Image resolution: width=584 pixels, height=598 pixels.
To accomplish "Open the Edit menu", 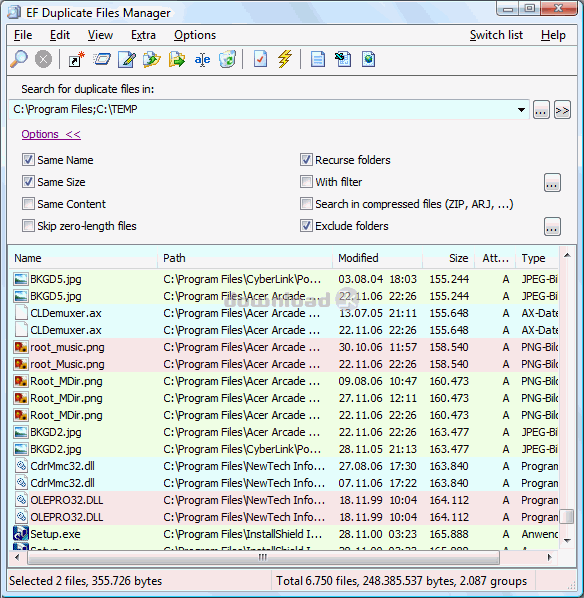I will coord(60,35).
